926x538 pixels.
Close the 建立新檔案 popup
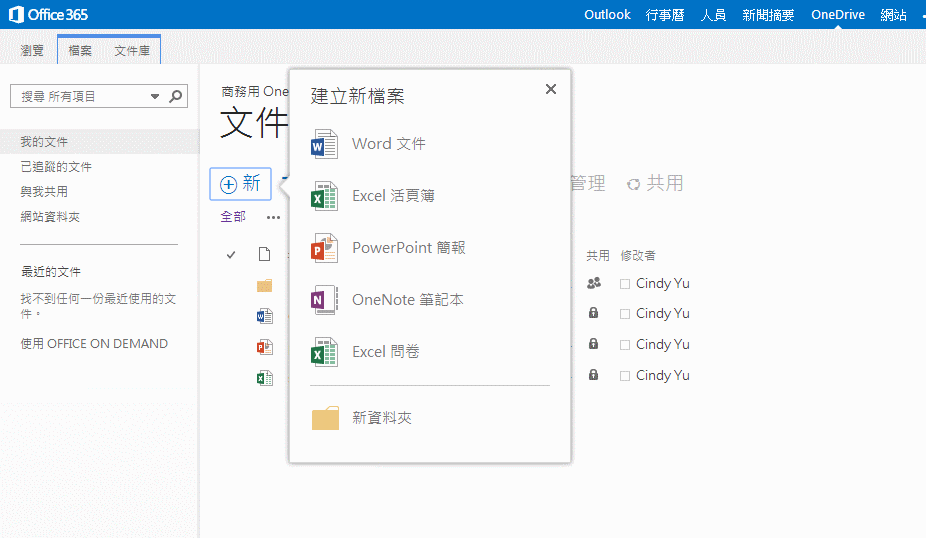(x=551, y=89)
